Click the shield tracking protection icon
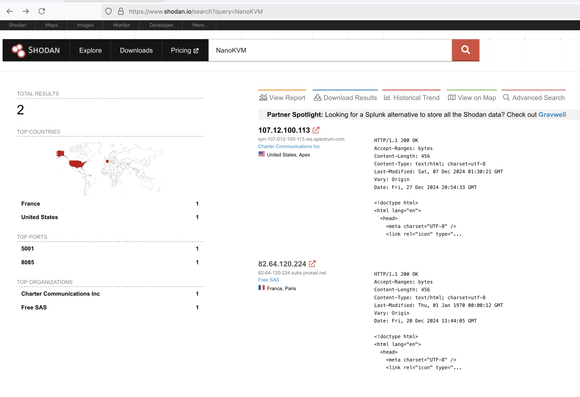 (108, 11)
